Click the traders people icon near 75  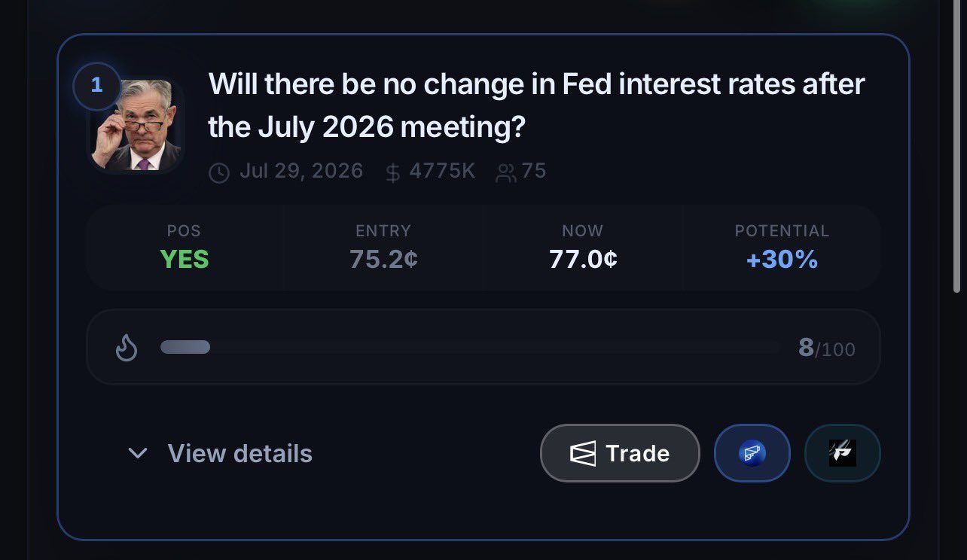(x=505, y=173)
